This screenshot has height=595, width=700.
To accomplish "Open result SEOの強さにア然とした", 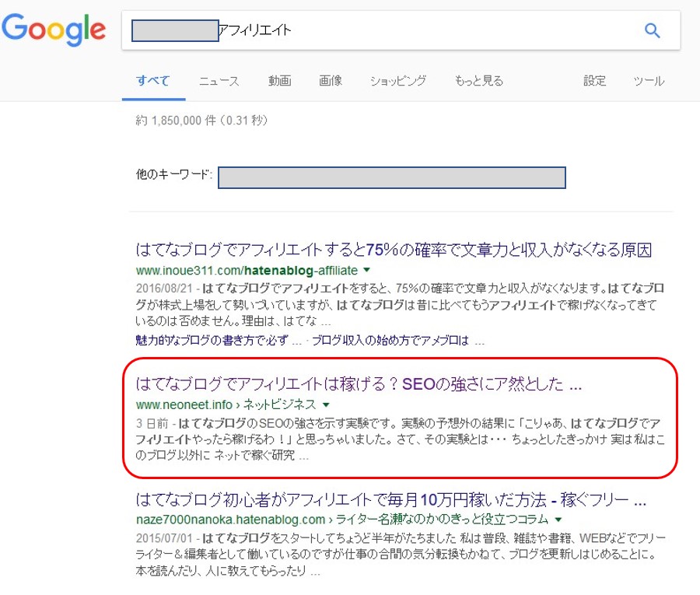I will pos(359,384).
